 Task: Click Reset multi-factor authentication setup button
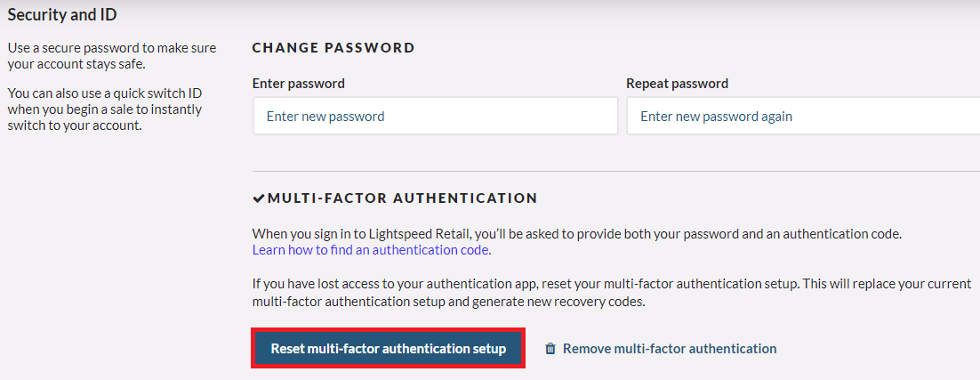(x=388, y=349)
